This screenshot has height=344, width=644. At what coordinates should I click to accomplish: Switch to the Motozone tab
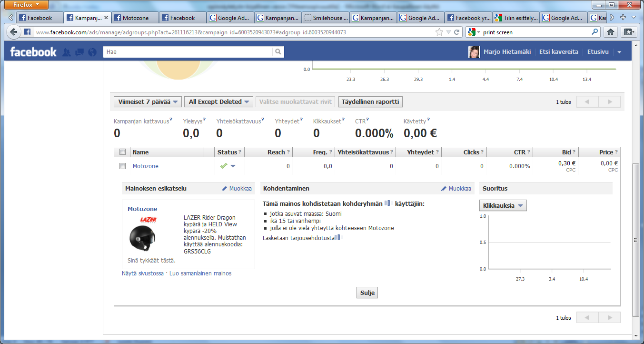135,18
